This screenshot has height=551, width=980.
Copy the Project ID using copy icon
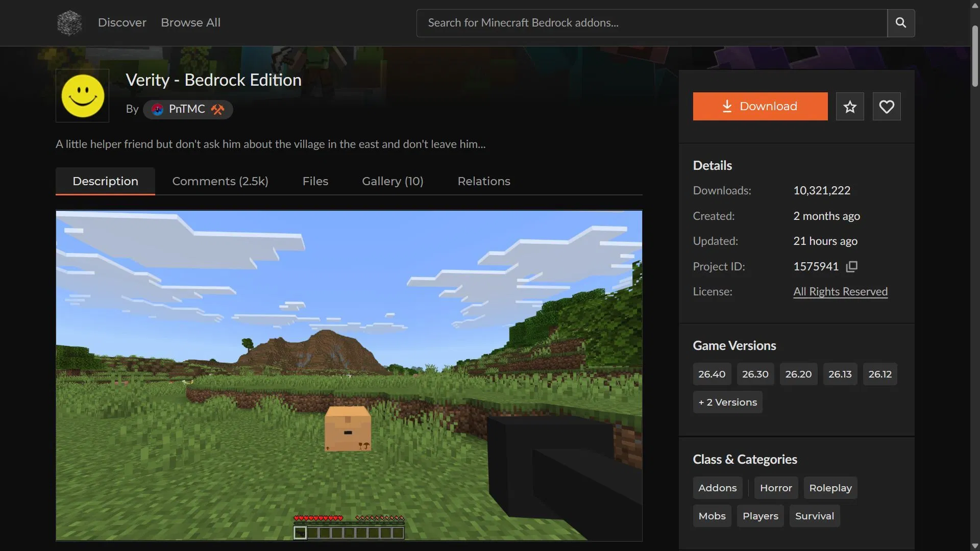[x=852, y=266]
